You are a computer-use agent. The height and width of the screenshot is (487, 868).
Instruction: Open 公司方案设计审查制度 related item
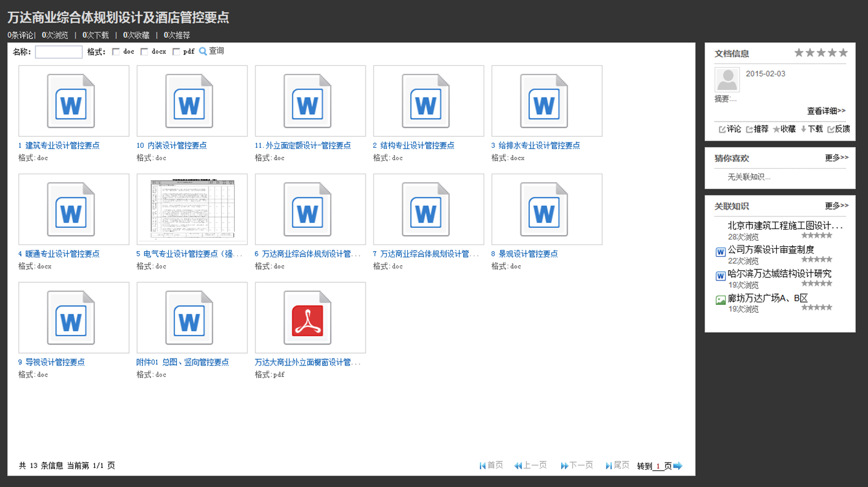coord(771,249)
